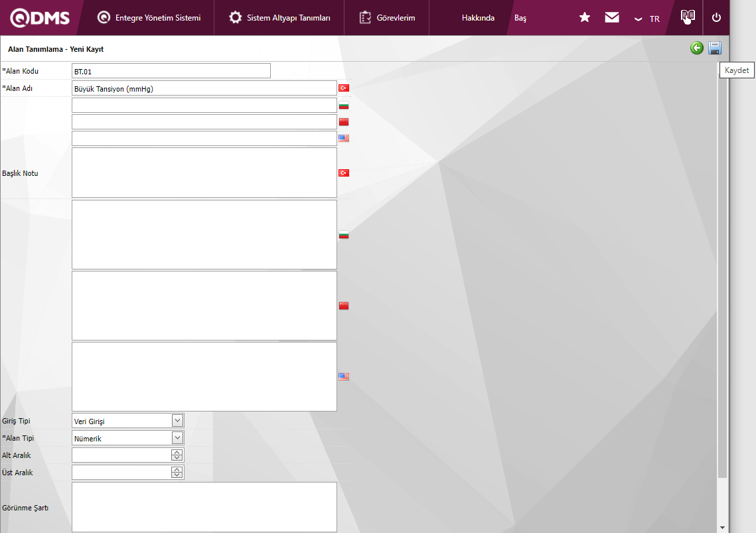Click the Chinese Başlık Notu text area
This screenshot has height=533, width=756.
point(204,306)
